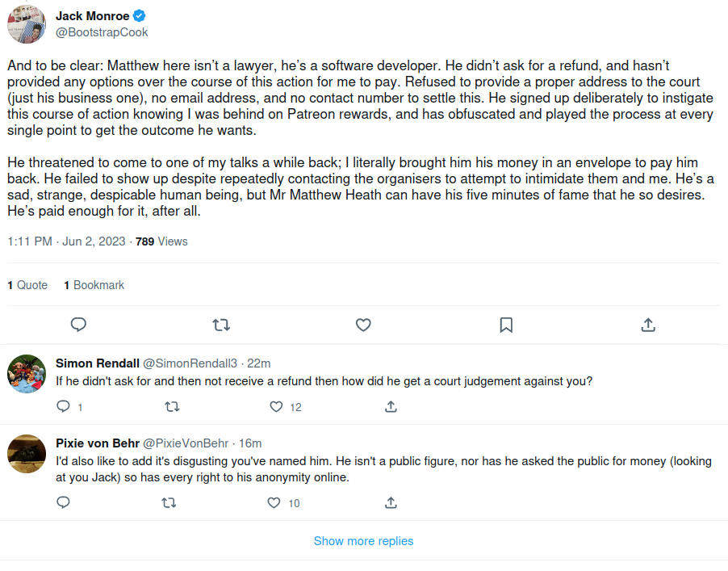Show more replies

coord(363,541)
